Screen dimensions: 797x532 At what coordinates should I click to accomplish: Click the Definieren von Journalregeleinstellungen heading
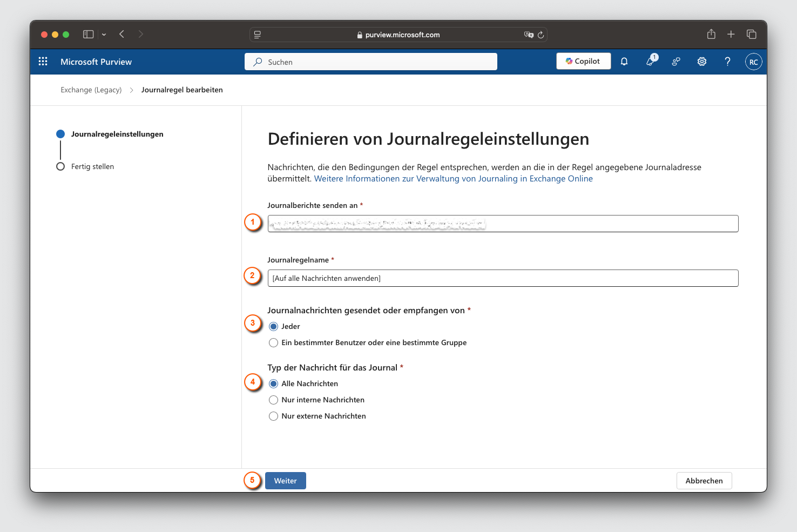(428, 139)
